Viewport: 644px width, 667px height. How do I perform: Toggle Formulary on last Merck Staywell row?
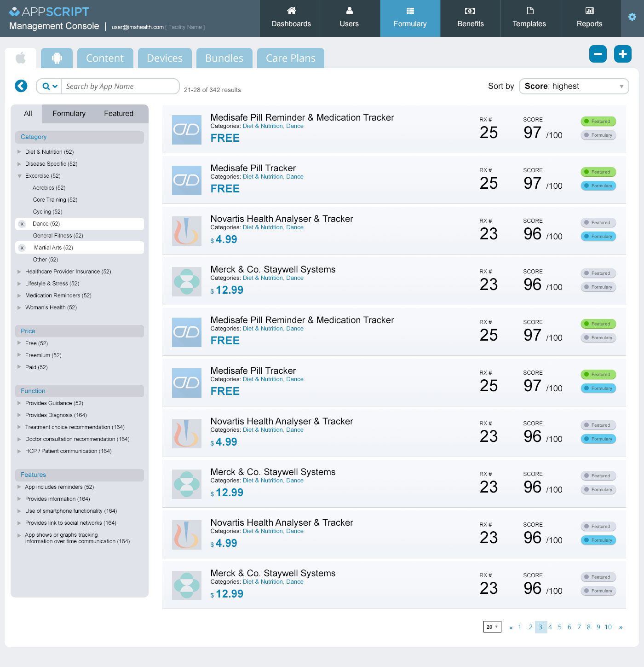[598, 591]
